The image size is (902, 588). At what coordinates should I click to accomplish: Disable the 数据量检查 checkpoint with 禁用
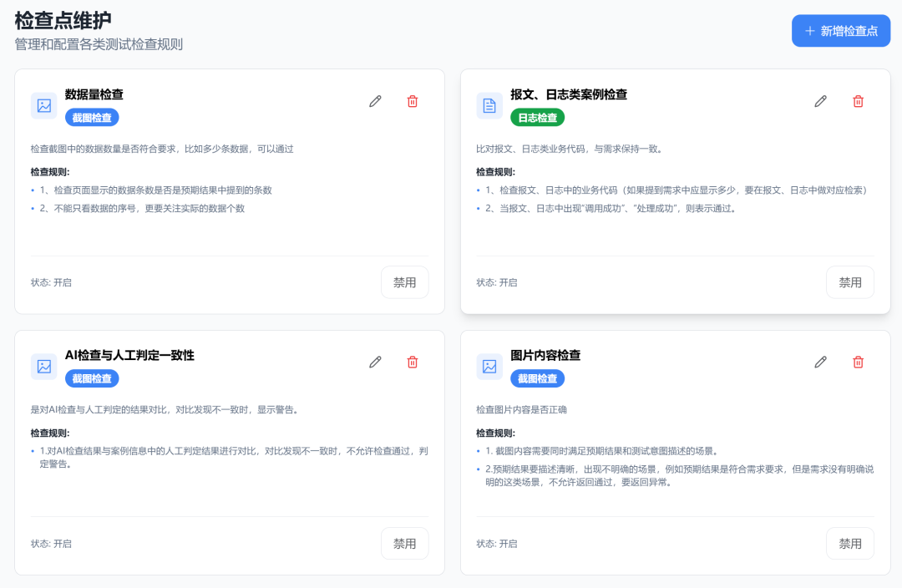pos(404,282)
